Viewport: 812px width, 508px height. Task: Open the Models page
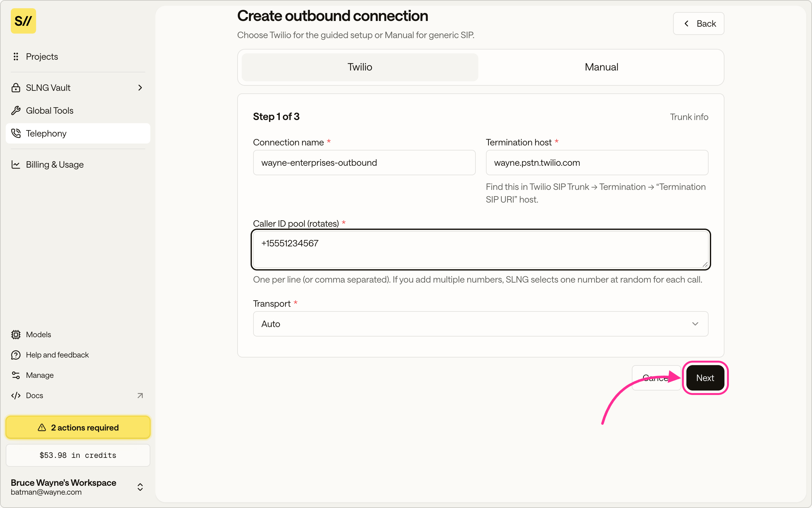point(78,335)
